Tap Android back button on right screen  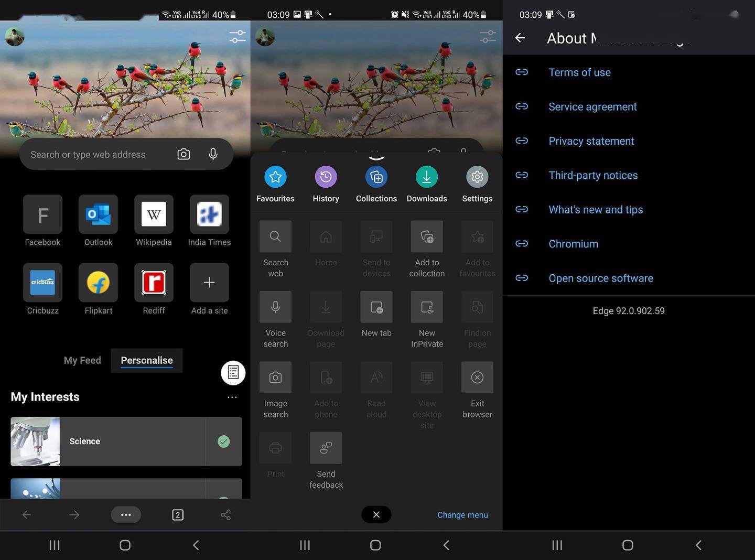[698, 545]
